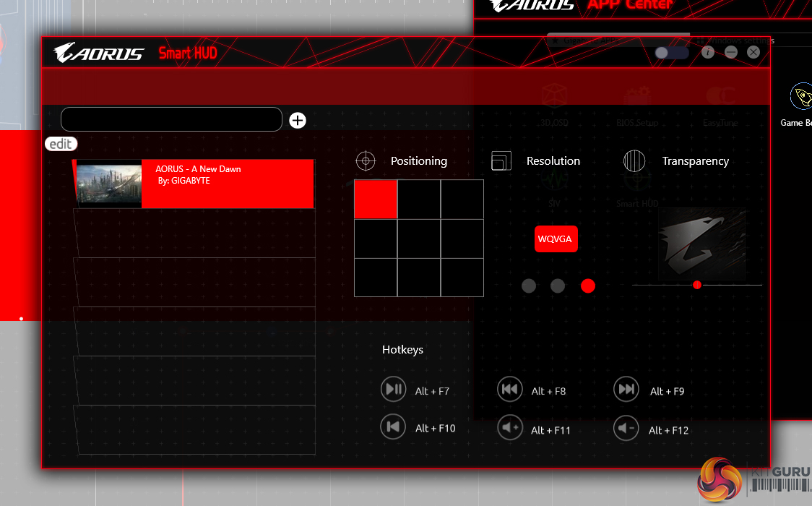Open the Smart HUD info icon

coord(708,52)
